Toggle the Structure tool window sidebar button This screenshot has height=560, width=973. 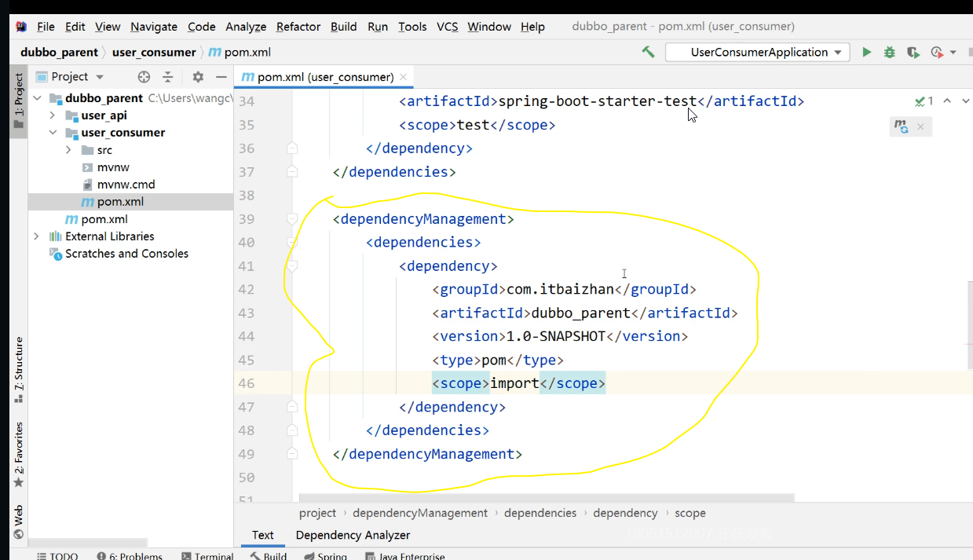18,369
